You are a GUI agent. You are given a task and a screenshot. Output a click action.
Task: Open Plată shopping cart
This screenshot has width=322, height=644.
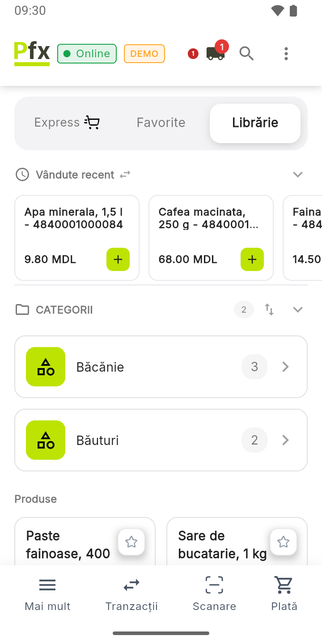(284, 593)
